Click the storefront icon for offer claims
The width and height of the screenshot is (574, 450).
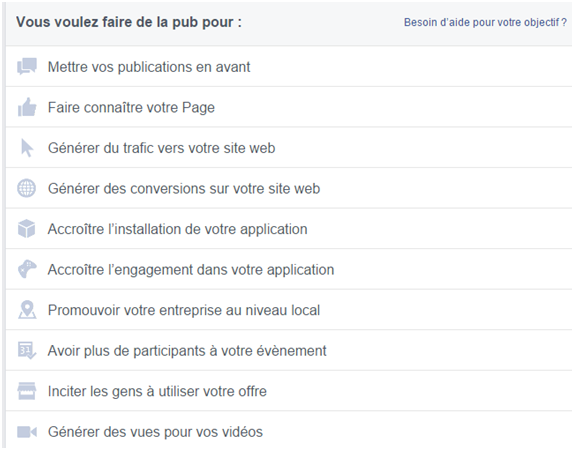[27, 391]
